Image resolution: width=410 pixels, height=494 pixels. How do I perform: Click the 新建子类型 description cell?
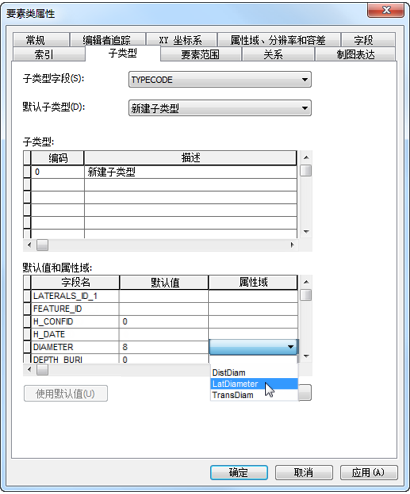(190, 172)
